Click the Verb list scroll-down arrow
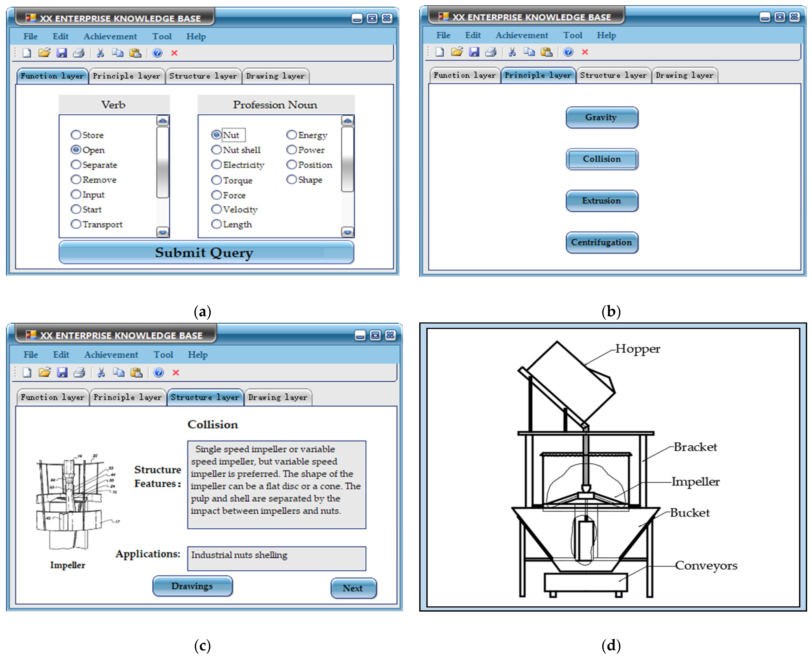The height and width of the screenshot is (660, 812). click(x=163, y=232)
